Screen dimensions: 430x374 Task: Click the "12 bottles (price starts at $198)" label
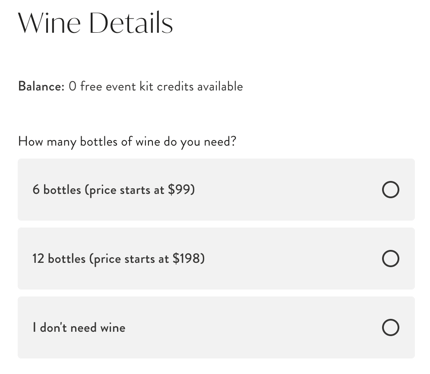pos(118,259)
